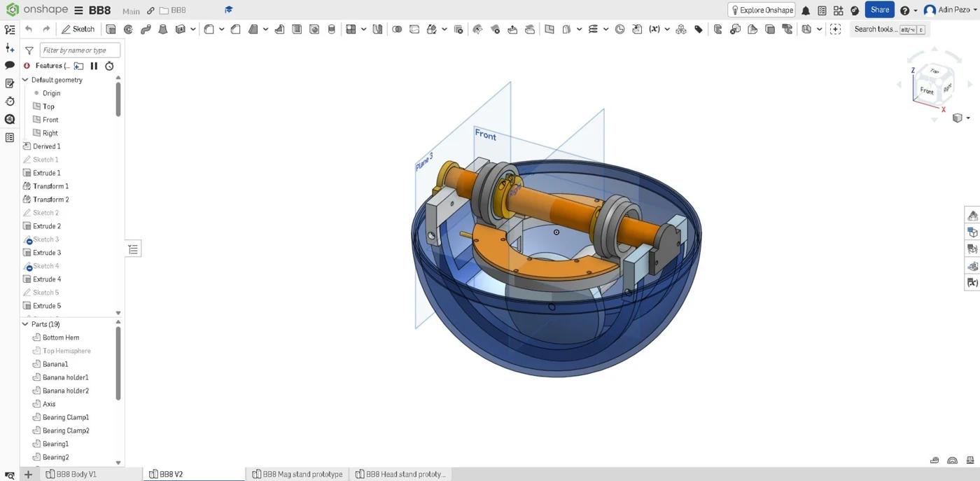
Task: Select the Fillet tool icon
Action: [209, 29]
